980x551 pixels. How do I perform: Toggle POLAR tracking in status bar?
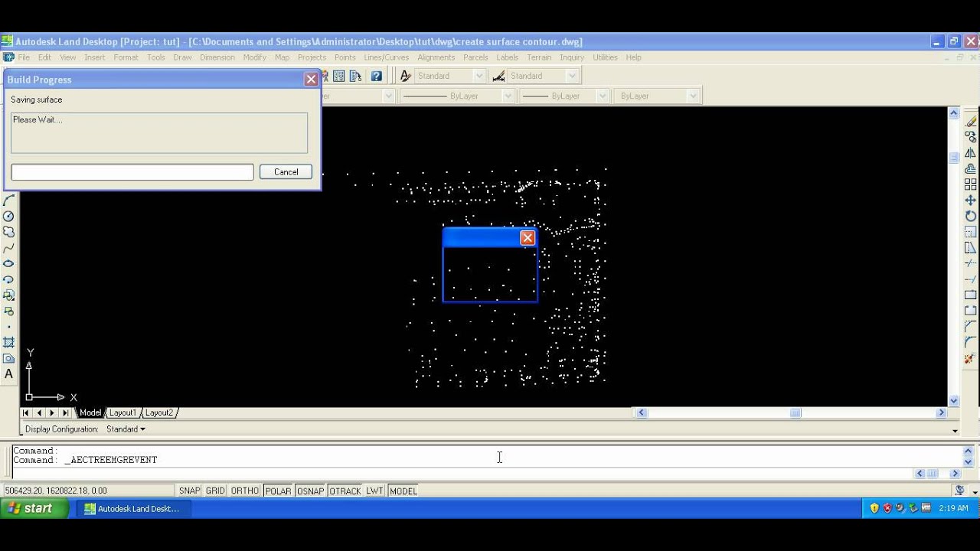pos(278,491)
